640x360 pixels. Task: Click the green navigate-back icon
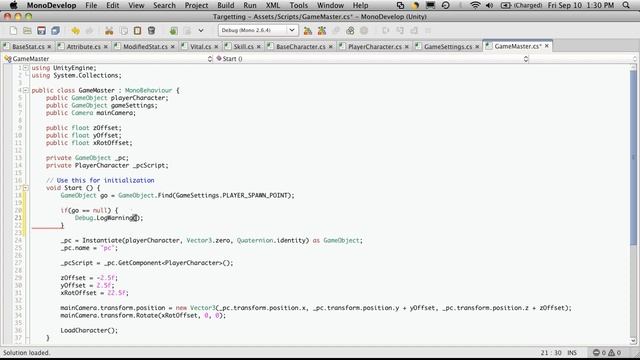coord(173,31)
